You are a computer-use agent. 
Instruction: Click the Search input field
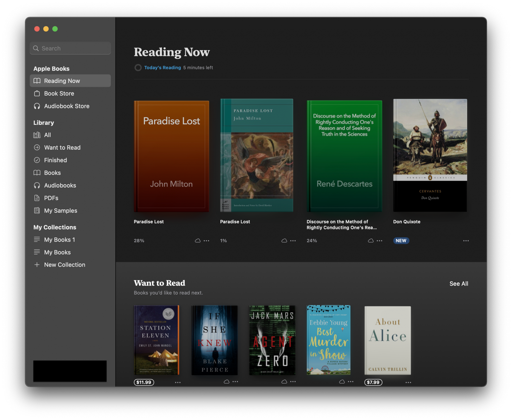[x=70, y=48]
